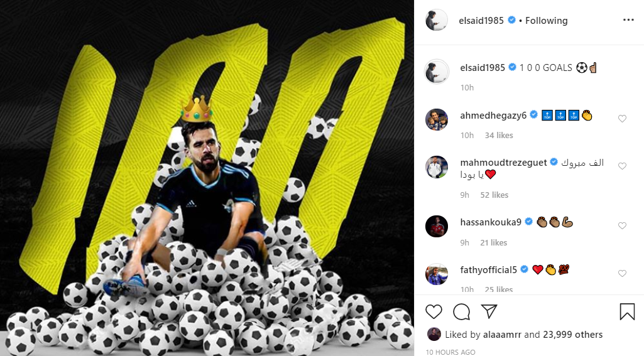Screen dimensions: 644x356
Task: Open elsaid1985 profile picture in header
Action: coord(437,20)
